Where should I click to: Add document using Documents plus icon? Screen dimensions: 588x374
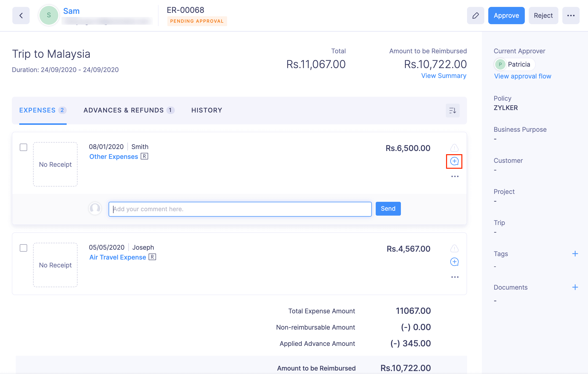click(x=575, y=287)
